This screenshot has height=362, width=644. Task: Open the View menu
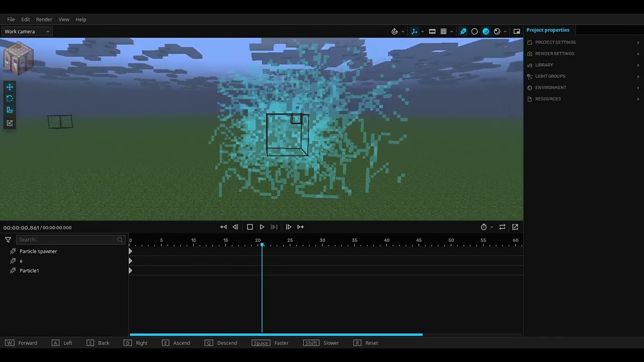pyautogui.click(x=64, y=19)
